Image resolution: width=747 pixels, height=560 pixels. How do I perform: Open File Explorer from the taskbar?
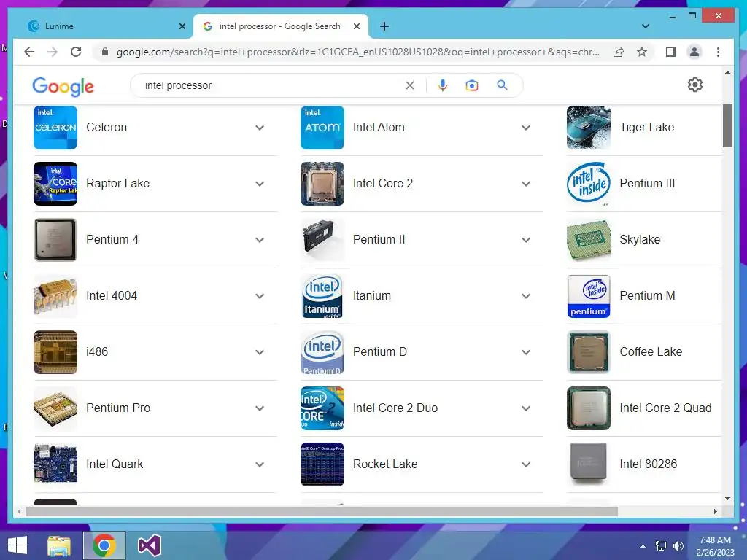[x=59, y=545]
